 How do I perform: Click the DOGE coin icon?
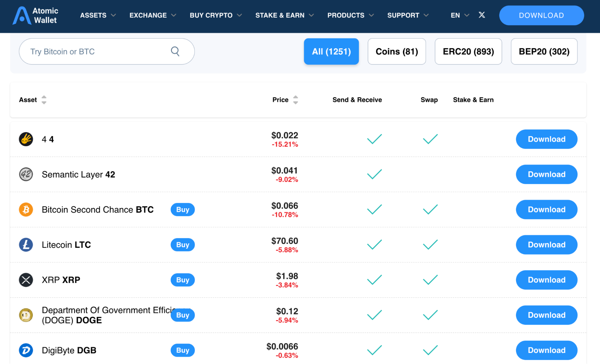[x=26, y=315]
